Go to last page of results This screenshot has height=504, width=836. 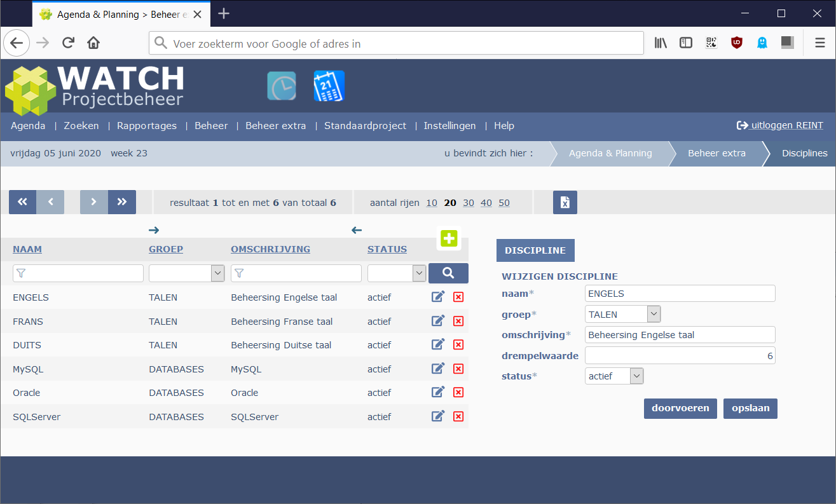[122, 202]
